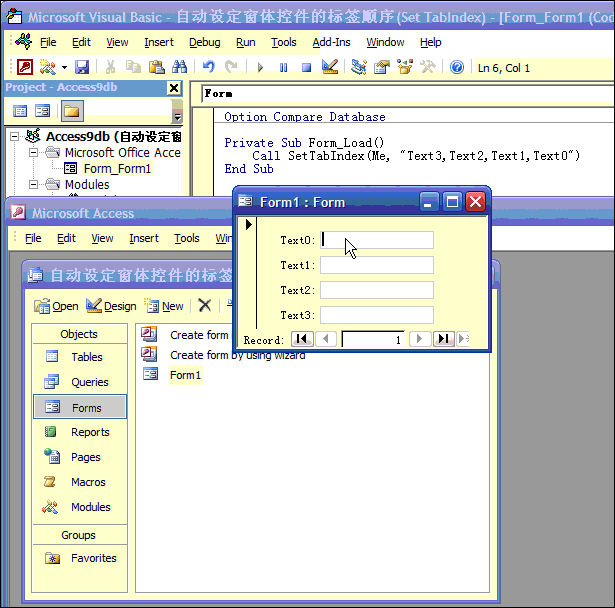The width and height of the screenshot is (615, 608).
Task: Collapse the Modules folder node
Action: (x=34, y=184)
